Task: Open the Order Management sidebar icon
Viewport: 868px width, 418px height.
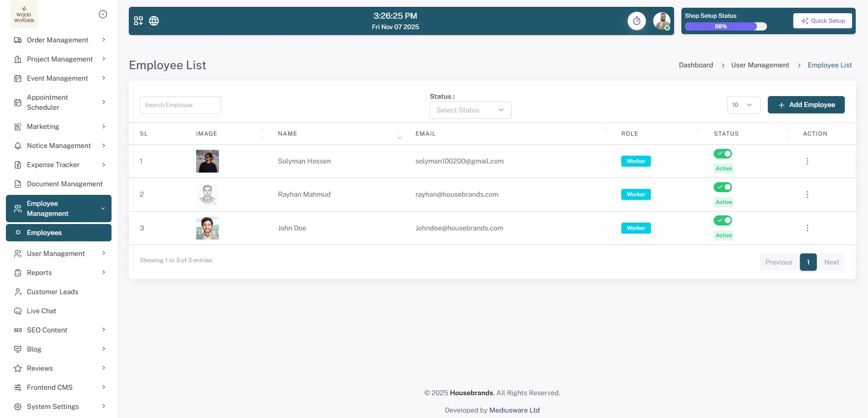Action: pyautogui.click(x=17, y=40)
